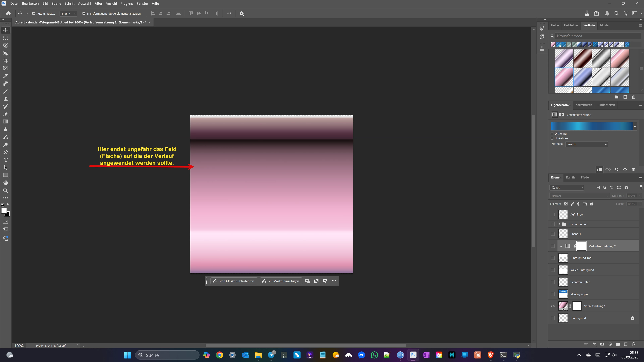Select the Zoom tool
The image size is (644, 362).
click(x=6, y=191)
